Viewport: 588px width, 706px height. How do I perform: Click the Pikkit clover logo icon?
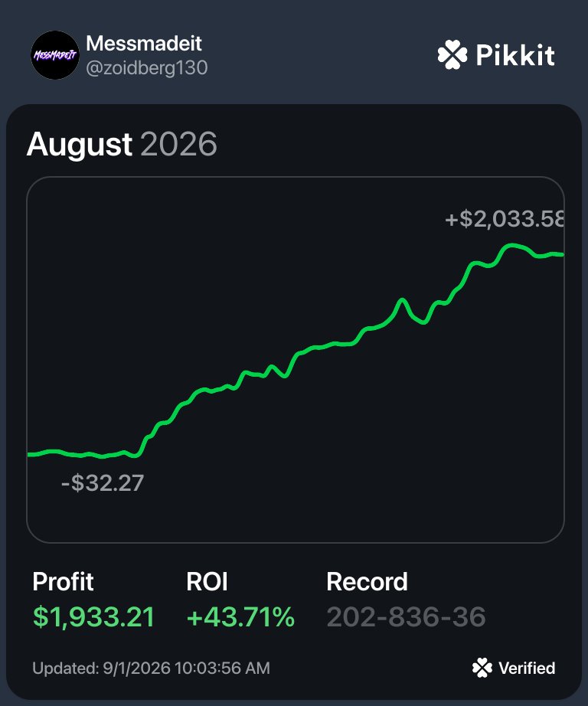pyautogui.click(x=452, y=54)
